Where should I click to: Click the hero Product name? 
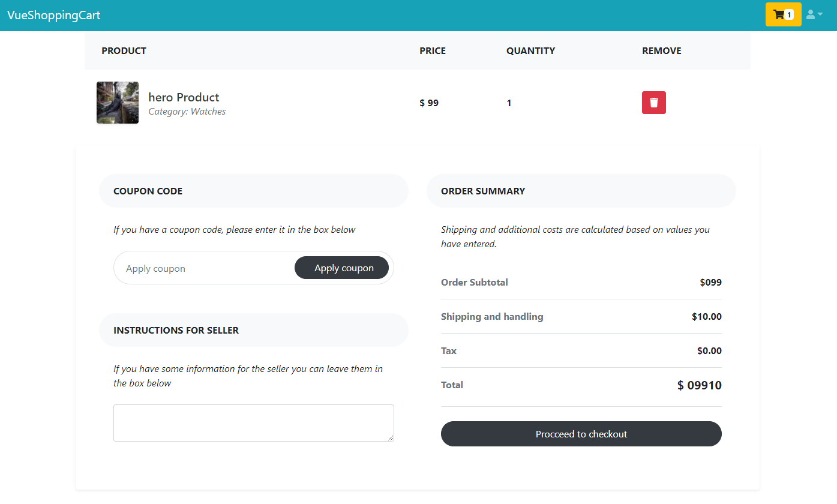pyautogui.click(x=184, y=97)
